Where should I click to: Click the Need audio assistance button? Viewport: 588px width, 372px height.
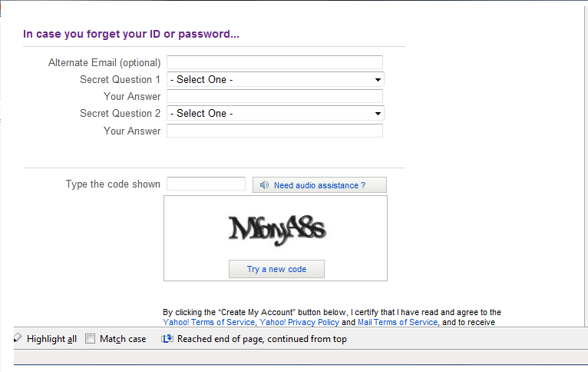point(319,185)
